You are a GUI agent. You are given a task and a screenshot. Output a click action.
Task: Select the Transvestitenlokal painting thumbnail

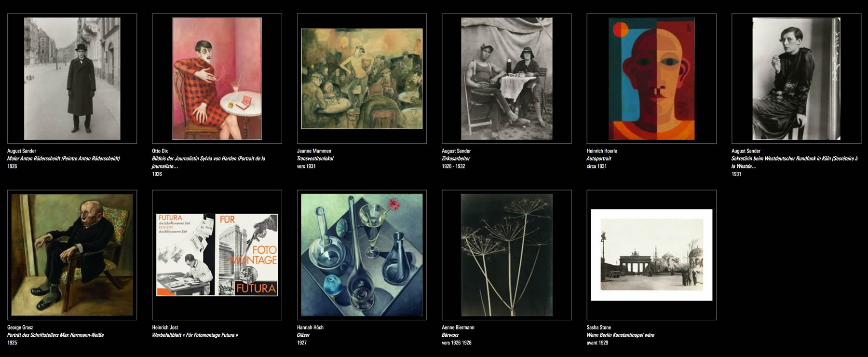362,79
